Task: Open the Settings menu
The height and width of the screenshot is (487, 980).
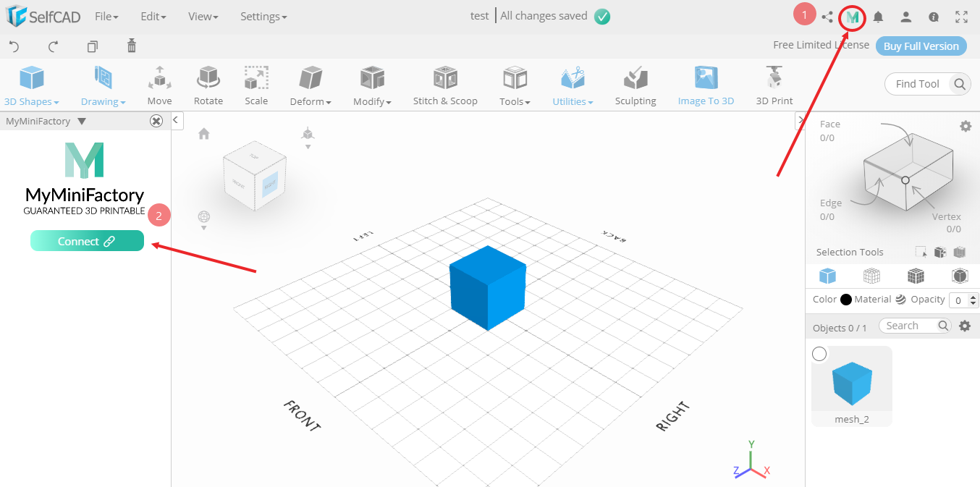Action: (263, 16)
